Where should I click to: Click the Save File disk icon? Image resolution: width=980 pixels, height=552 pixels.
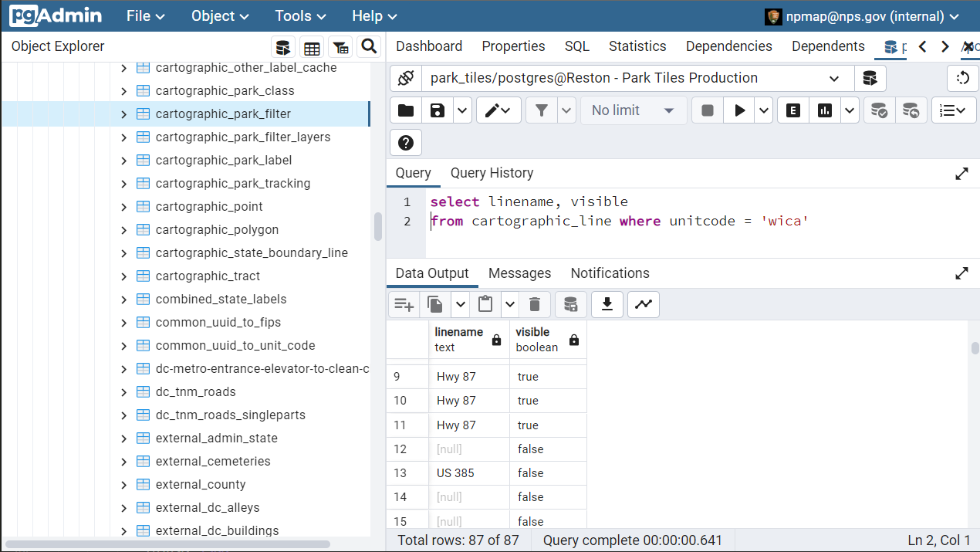[438, 110]
